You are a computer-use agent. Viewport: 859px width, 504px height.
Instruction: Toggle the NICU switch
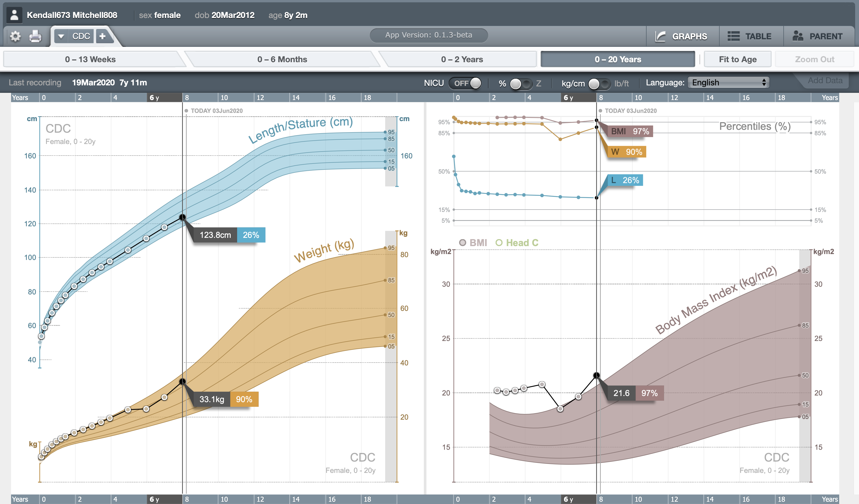point(465,83)
